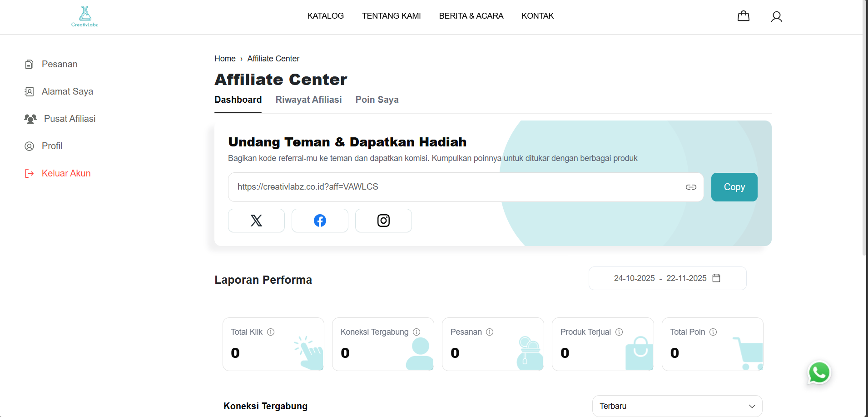Screen dimensions: 868x417
Task: Select the Profil icon in sidebar
Action: click(29, 146)
